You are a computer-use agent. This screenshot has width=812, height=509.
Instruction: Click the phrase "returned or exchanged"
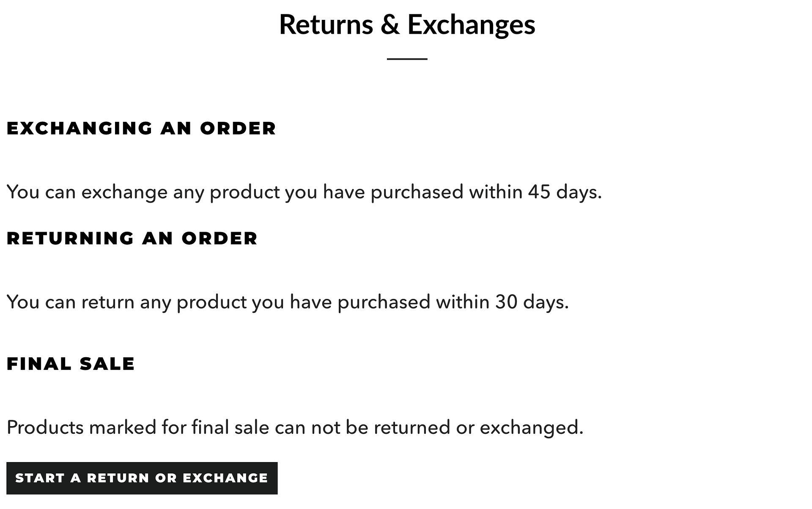point(478,427)
